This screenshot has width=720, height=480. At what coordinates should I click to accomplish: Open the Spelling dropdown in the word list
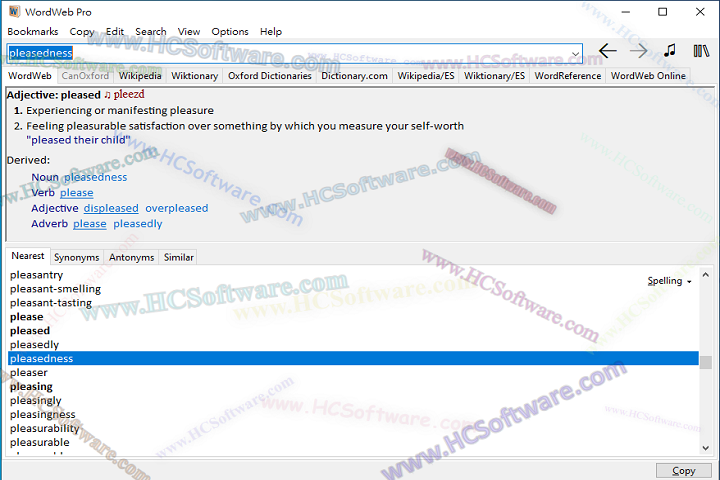point(669,281)
